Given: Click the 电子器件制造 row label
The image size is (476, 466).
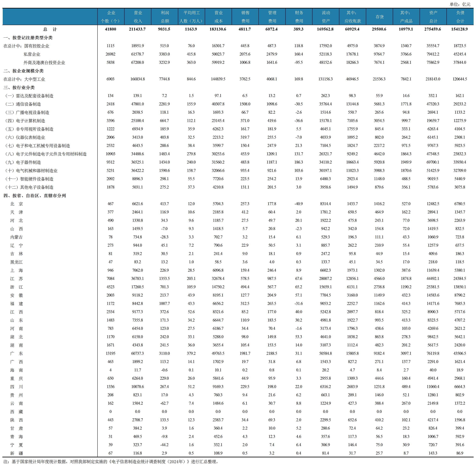Looking at the screenshot, I should [x=28, y=163].
